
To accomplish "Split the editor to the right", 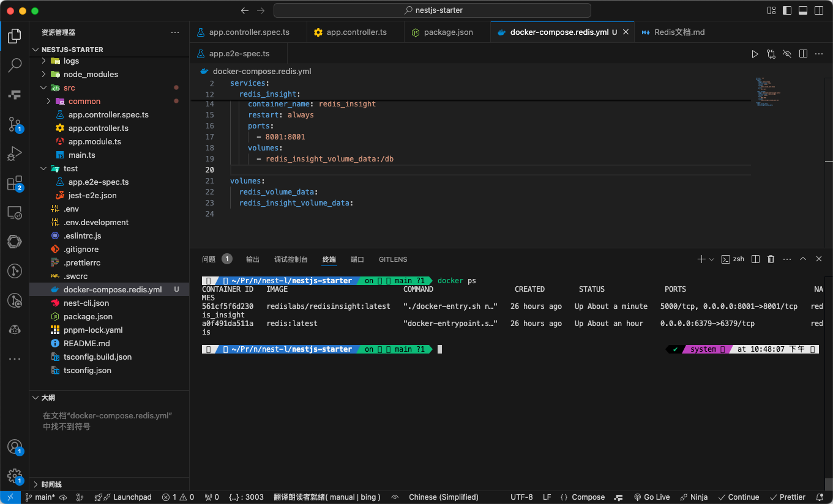I will click(x=804, y=54).
